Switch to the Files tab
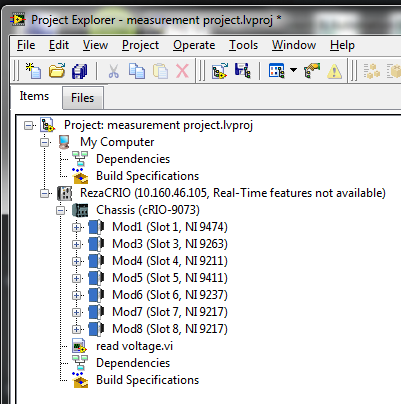The height and width of the screenshot is (404, 401). coord(83,98)
